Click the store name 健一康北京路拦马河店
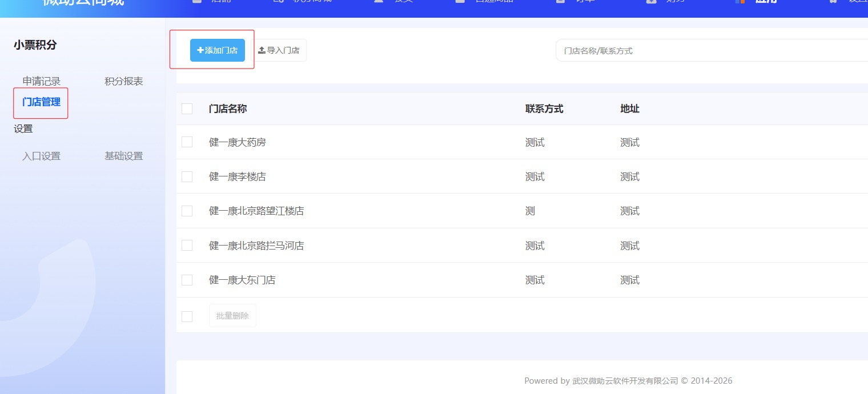868x394 pixels. coord(256,246)
